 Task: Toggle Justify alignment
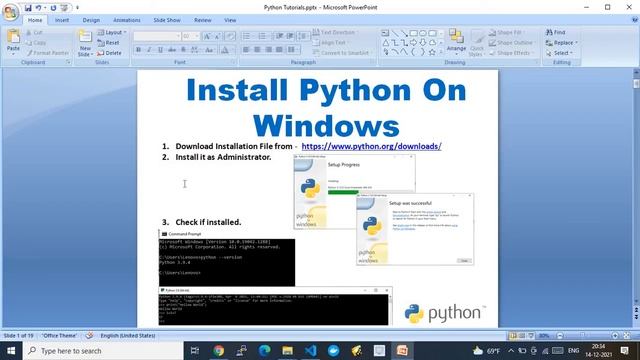[x=279, y=50]
